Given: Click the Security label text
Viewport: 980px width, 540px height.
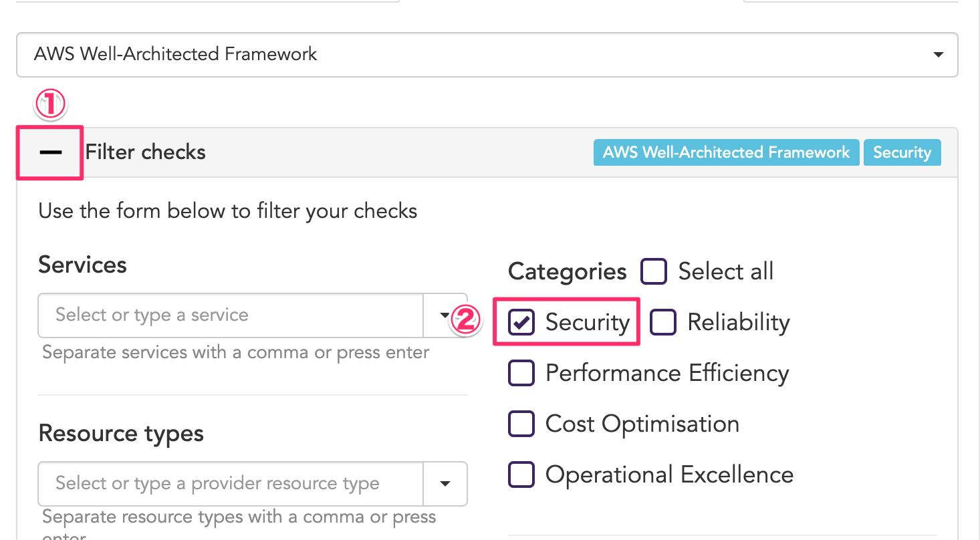Looking at the screenshot, I should (588, 323).
